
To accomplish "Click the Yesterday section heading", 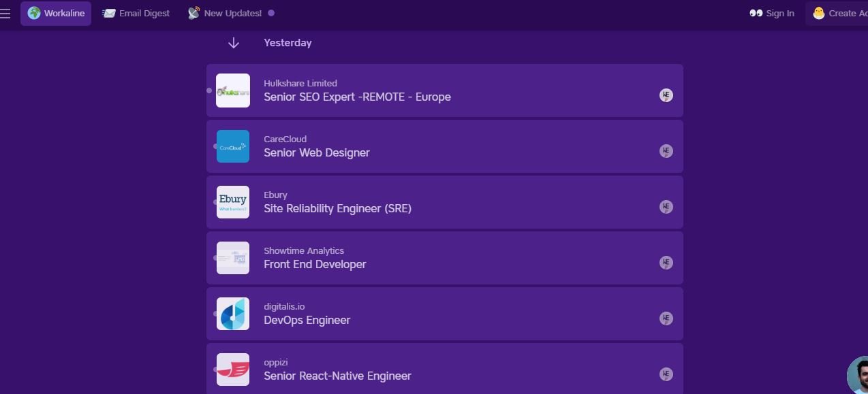I will click(x=288, y=43).
